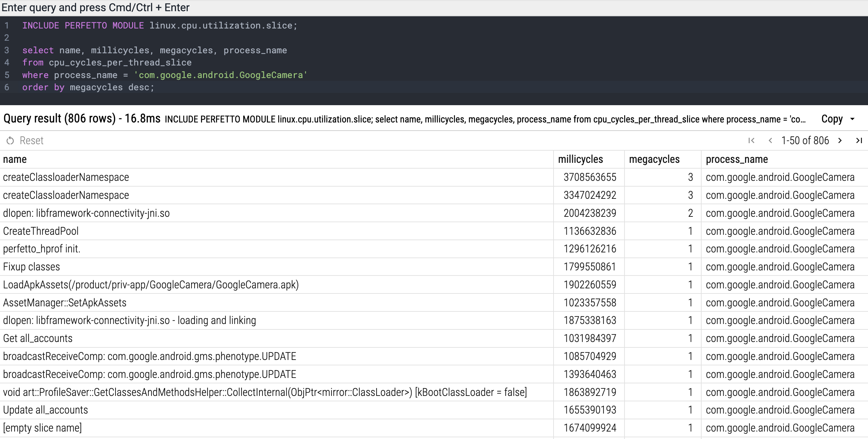The width and height of the screenshot is (868, 439).
Task: Go to first page of results
Action: pyautogui.click(x=752, y=140)
